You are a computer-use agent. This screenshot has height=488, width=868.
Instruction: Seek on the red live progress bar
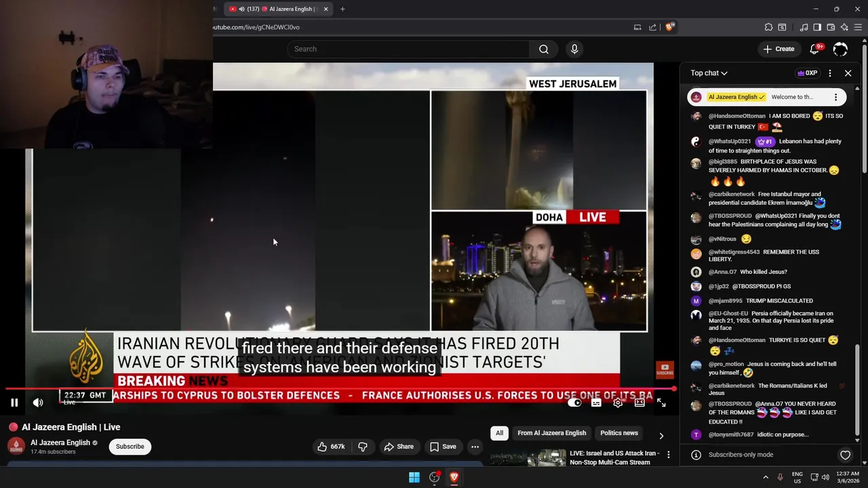pos(339,389)
